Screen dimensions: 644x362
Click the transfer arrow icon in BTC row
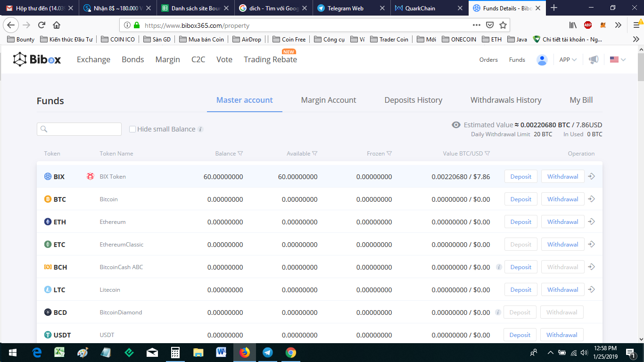click(592, 199)
